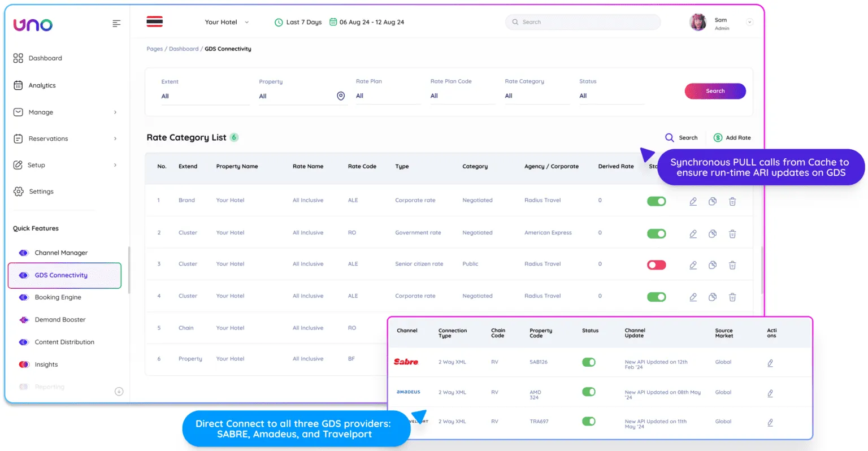868x451 pixels.
Task: Expand the Manage sidebar submenu
Action: pos(115,112)
